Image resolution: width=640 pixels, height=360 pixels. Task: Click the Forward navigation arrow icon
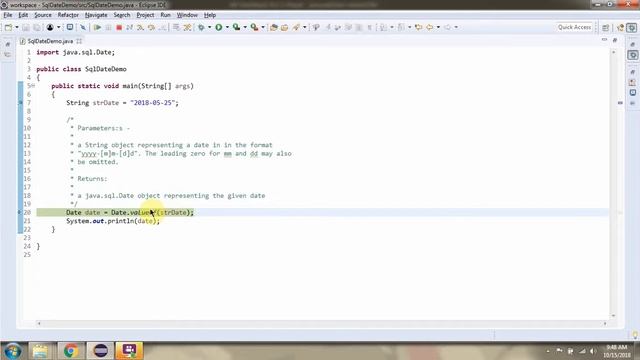pos(447,27)
